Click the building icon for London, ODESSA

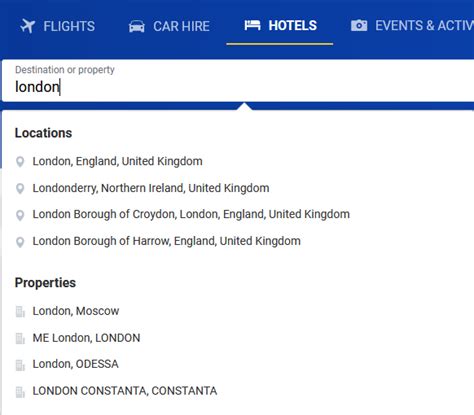point(20,365)
